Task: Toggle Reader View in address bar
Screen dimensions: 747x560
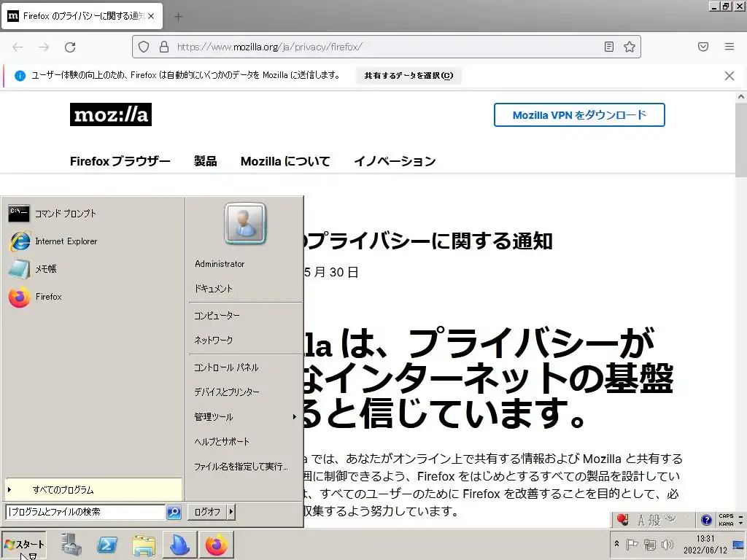Action: (x=609, y=47)
